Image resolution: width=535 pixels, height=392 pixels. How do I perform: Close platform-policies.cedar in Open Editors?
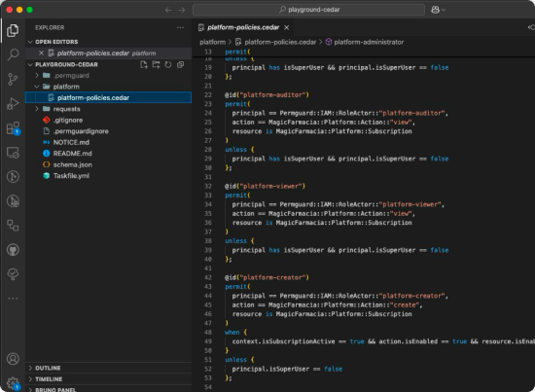[41, 53]
